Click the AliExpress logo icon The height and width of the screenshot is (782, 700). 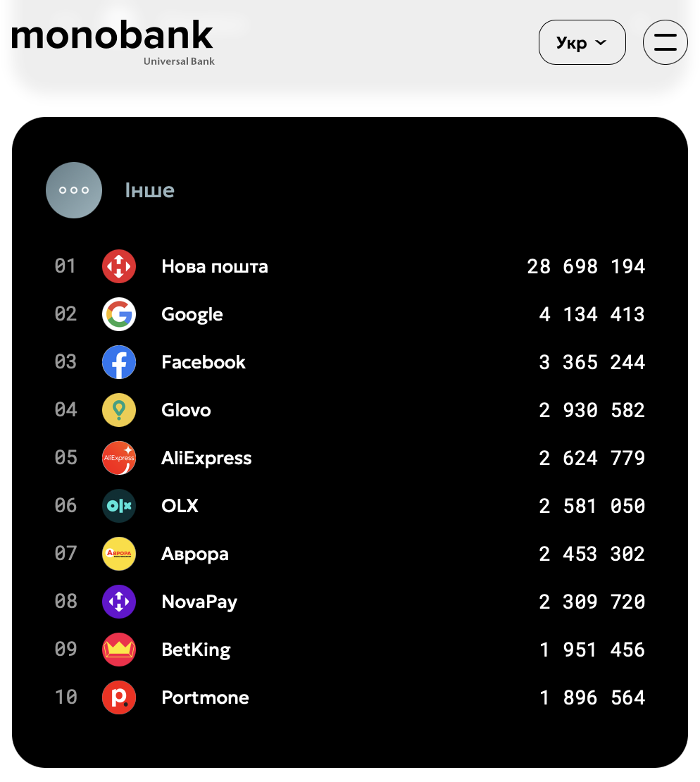(119, 458)
